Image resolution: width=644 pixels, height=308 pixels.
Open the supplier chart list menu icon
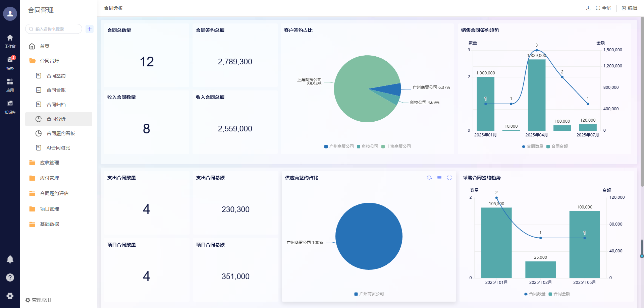pos(439,178)
